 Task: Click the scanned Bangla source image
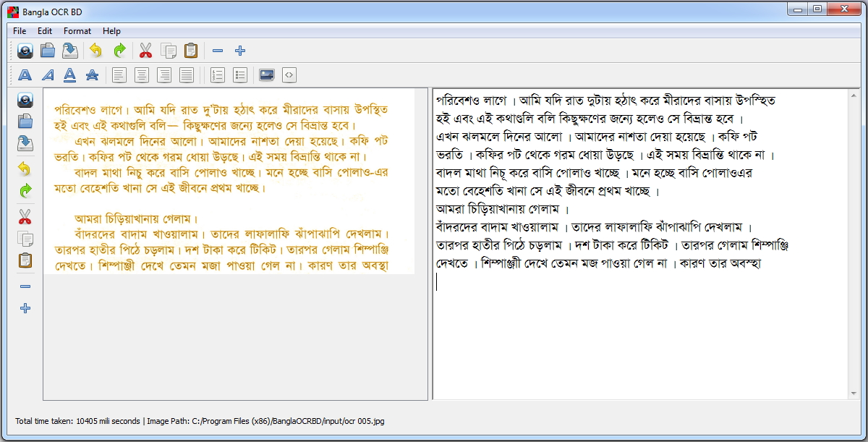point(229,181)
